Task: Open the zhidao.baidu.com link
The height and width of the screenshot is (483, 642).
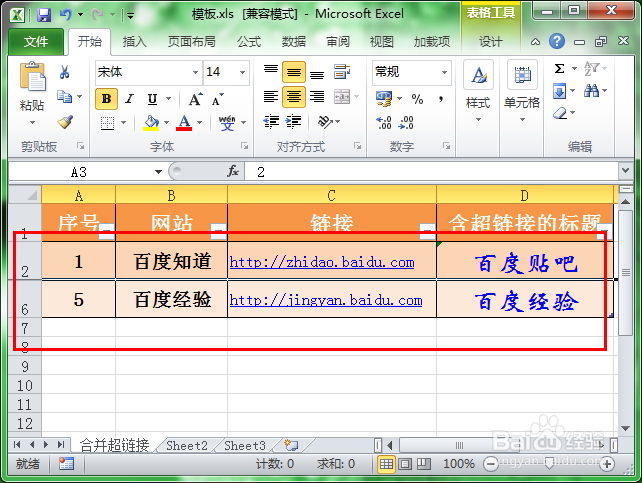Action: pos(322,262)
